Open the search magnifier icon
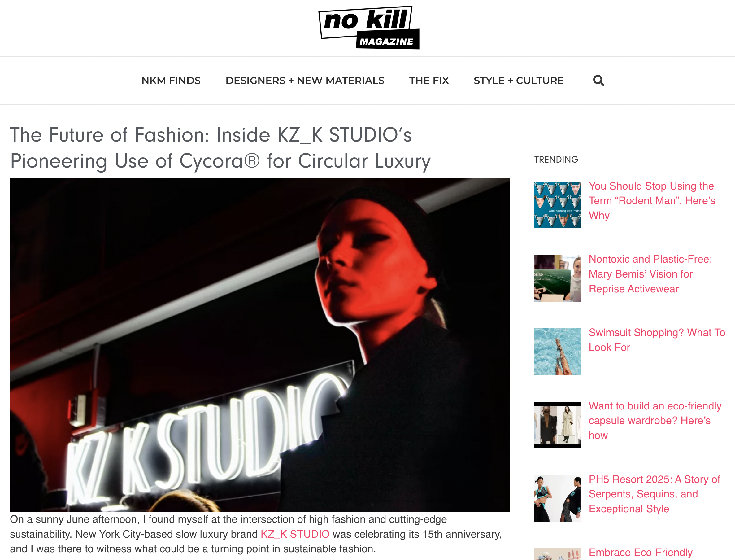Viewport: 735px width, 560px height. [x=598, y=80]
